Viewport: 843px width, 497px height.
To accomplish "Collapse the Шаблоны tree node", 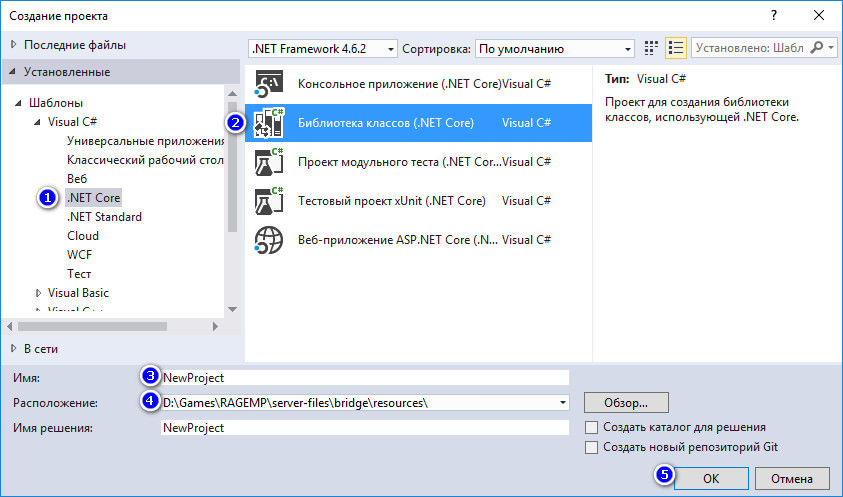I will 19,103.
